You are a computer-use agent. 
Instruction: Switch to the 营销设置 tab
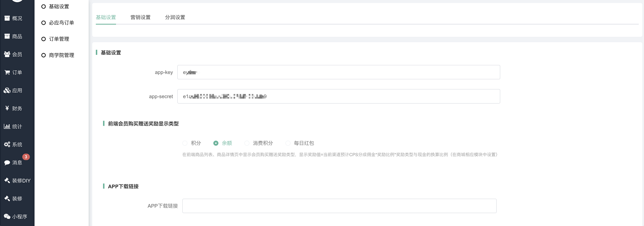pyautogui.click(x=140, y=17)
